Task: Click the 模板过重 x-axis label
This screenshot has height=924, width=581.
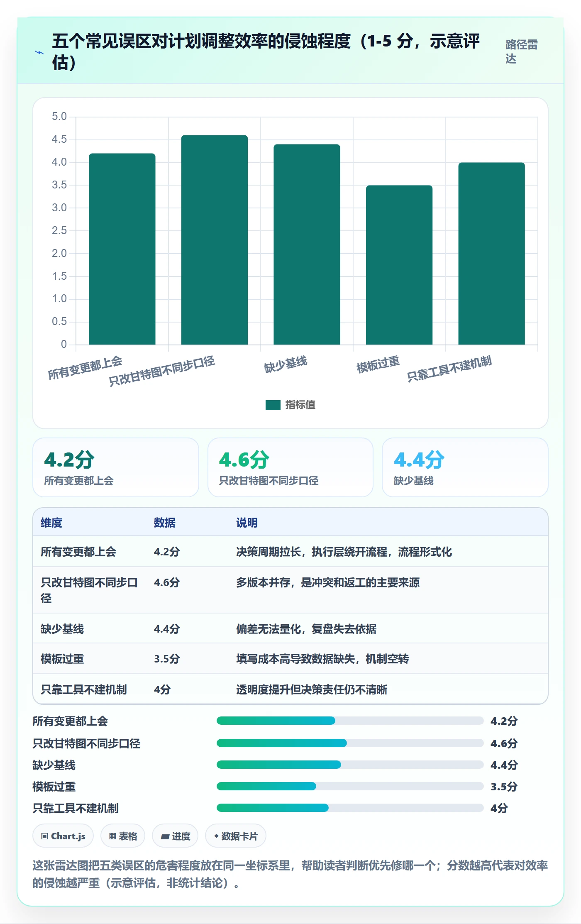Action: (x=378, y=364)
